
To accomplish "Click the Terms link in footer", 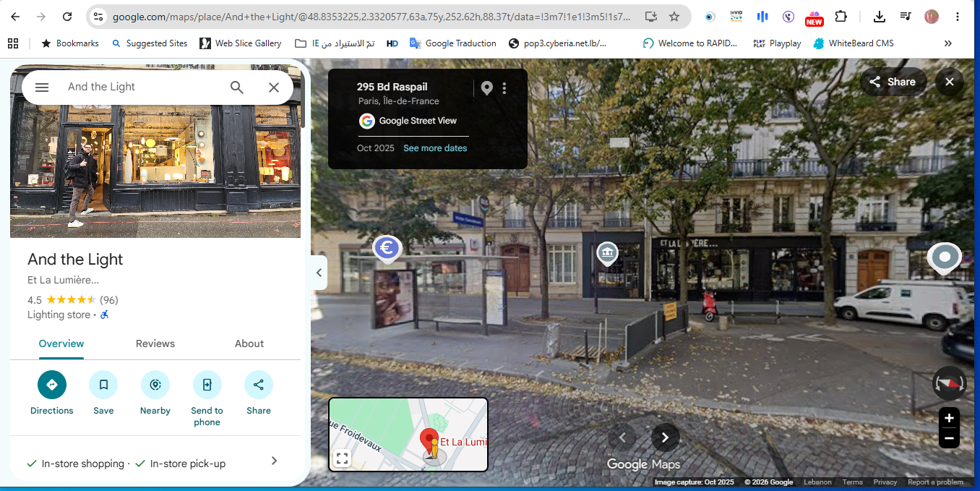I will coord(852,482).
